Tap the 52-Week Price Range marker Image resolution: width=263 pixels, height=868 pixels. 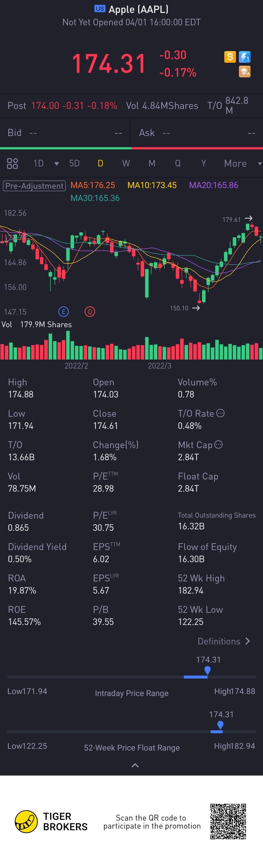[x=220, y=724]
